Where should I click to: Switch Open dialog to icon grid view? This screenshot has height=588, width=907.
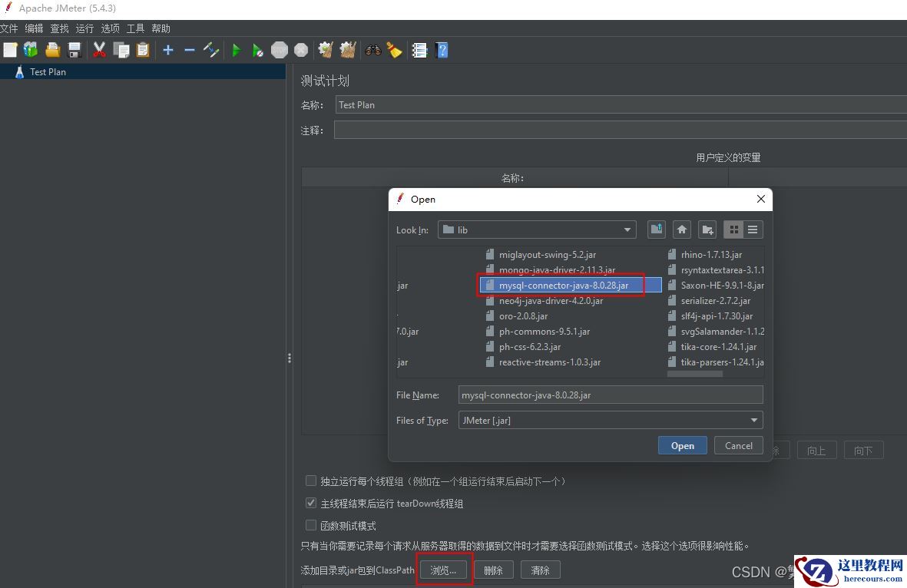pos(733,230)
